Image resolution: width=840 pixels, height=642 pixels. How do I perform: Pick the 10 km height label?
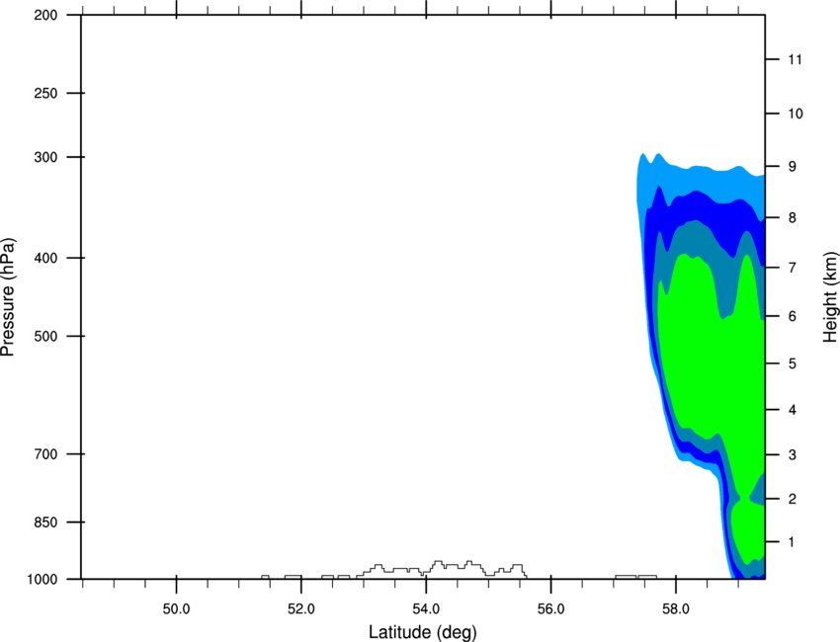[x=796, y=114]
